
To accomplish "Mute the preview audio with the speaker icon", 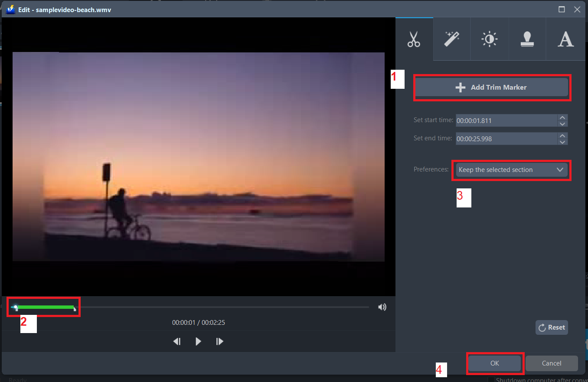I will pos(382,307).
